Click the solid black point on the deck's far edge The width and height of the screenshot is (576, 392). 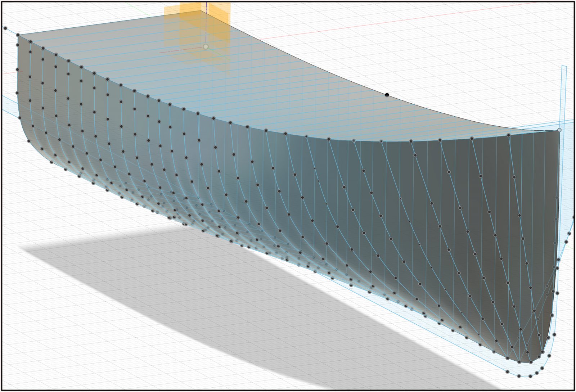pyautogui.click(x=387, y=95)
